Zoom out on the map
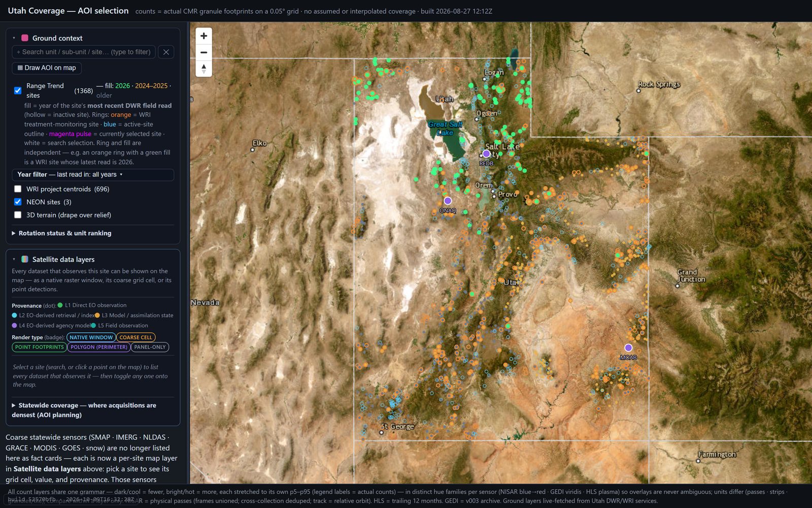Screen dimensions: 812x508 (204, 52)
